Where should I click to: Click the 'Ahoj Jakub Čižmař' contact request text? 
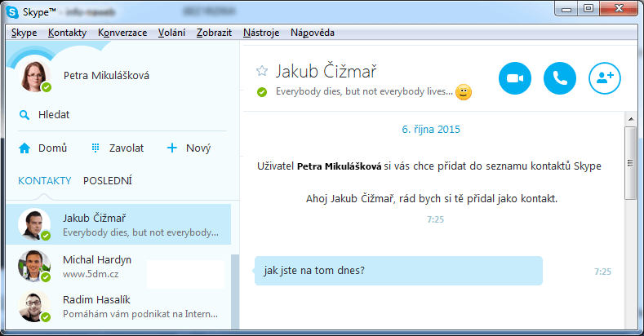pos(432,199)
